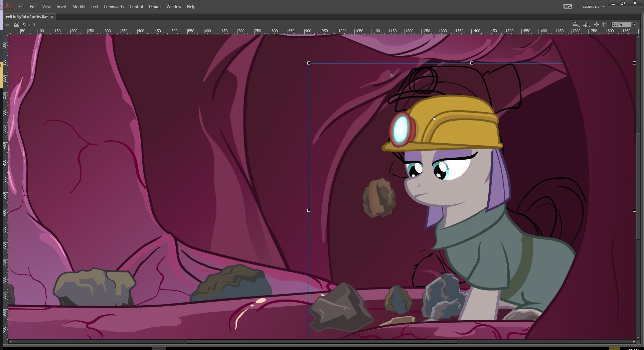This screenshot has width=644, height=350.
Task: Click the top-center transform handle
Action: [x=472, y=63]
